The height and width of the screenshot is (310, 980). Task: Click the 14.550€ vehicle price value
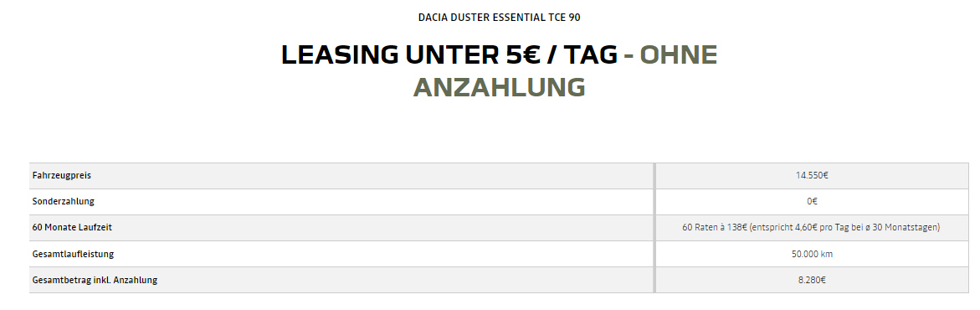coord(812,175)
